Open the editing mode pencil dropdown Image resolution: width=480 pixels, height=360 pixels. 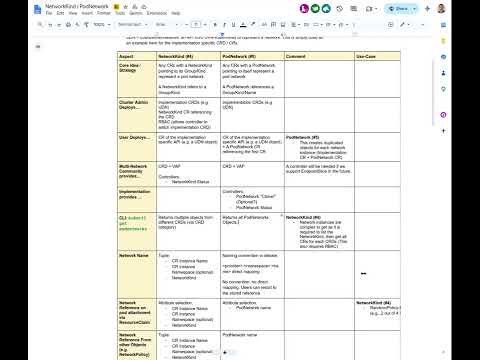(x=405, y=24)
